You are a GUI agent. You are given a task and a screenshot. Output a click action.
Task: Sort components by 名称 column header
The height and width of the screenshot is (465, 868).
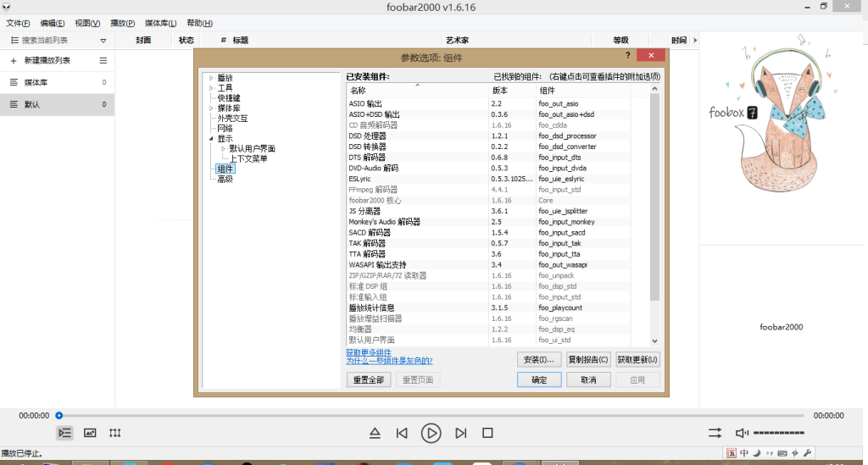[417, 91]
